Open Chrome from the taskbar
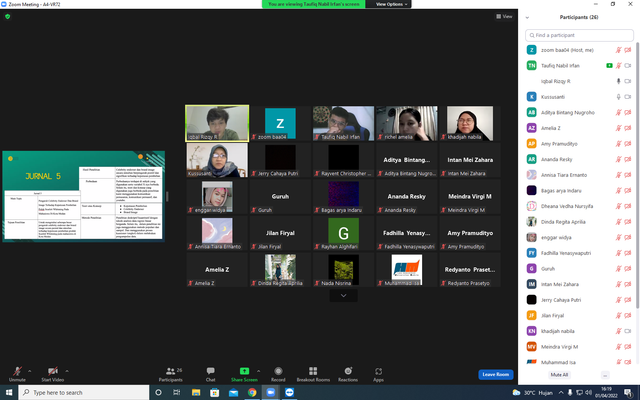 252,392
